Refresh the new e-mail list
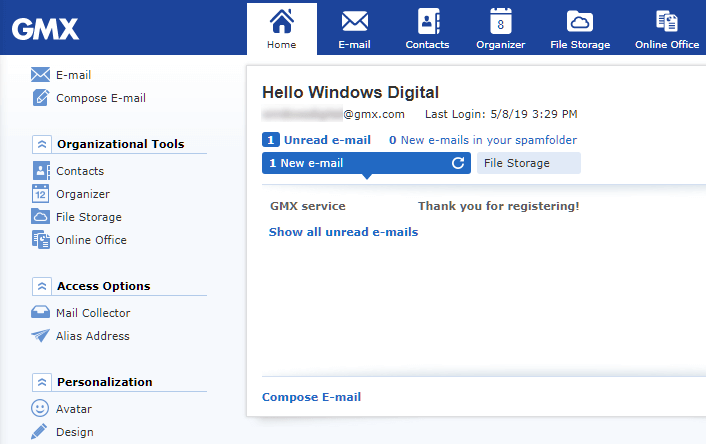 coord(458,163)
